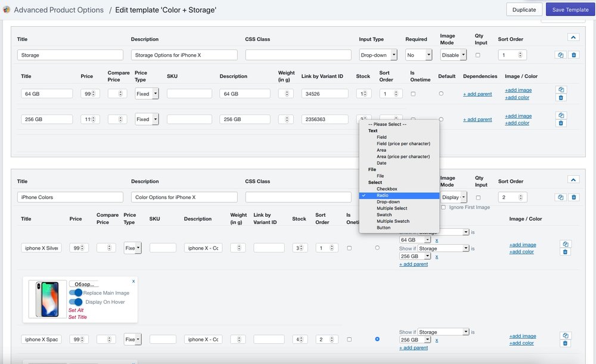Click the iPhone X image thumbnail
The height and width of the screenshot is (364, 596).
click(x=47, y=299)
